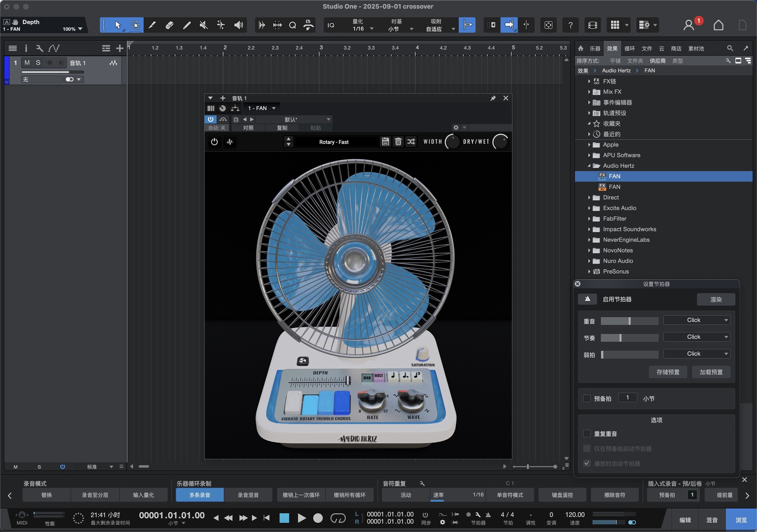
Task: Enable the 重复重音 checkbox
Action: point(587,433)
